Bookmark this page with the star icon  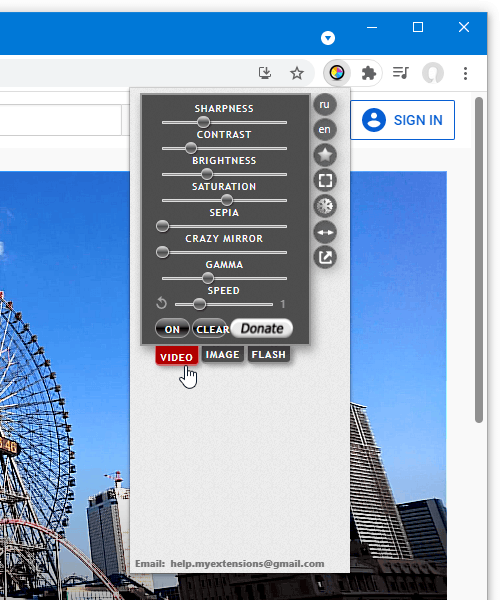pos(297,73)
